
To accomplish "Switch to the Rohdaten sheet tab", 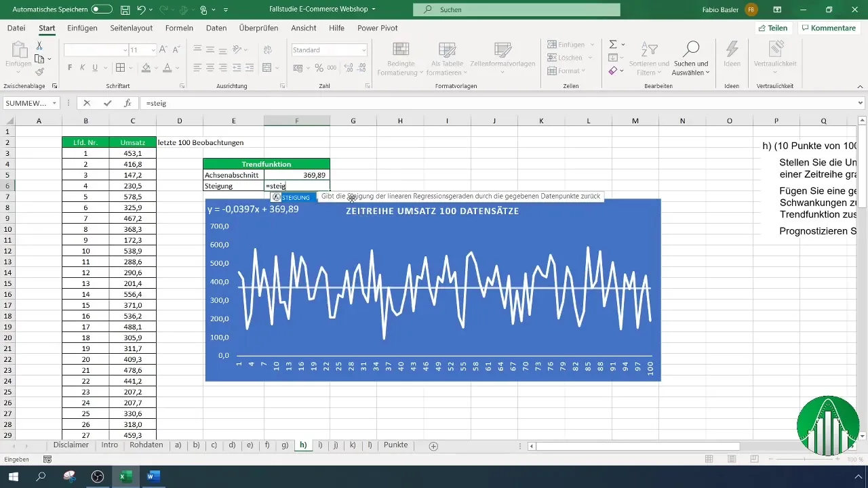I will pyautogui.click(x=146, y=445).
